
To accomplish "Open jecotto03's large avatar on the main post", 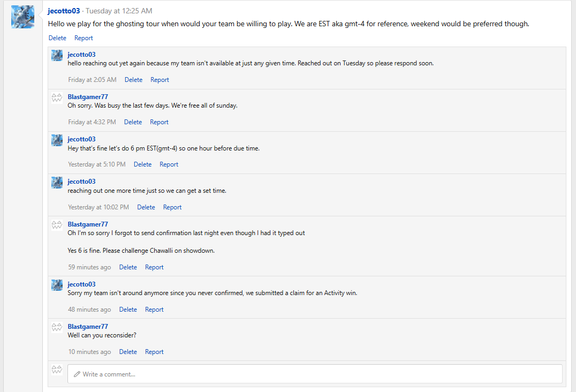I will (23, 17).
